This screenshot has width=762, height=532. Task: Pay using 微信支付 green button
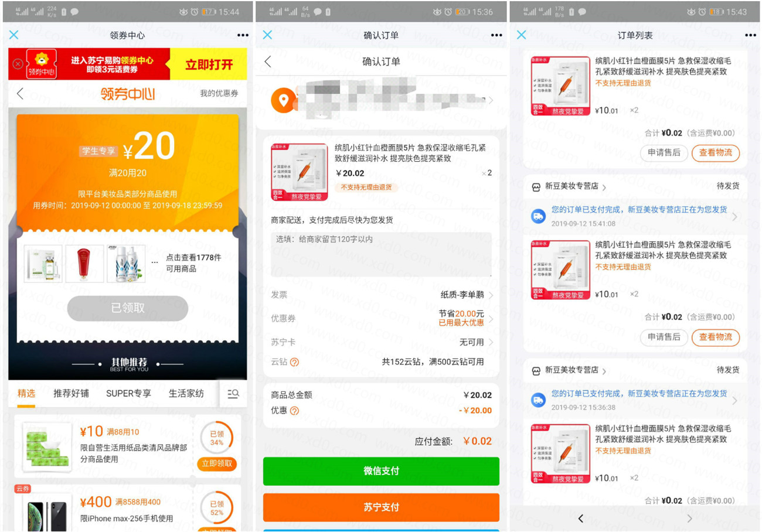pos(381,471)
